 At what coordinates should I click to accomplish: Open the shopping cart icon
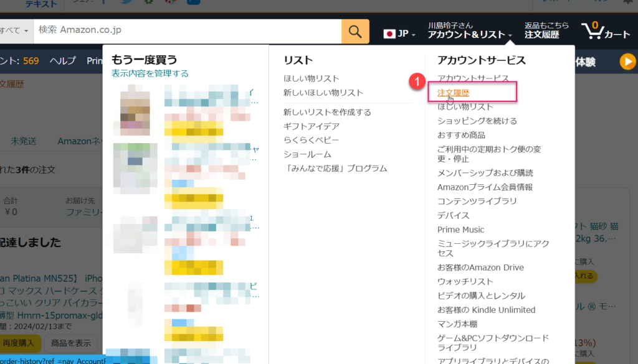(605, 30)
